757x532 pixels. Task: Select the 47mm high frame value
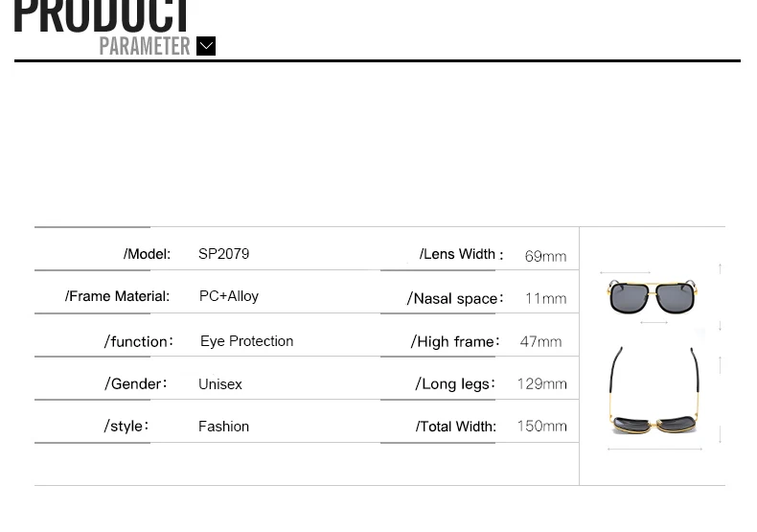tap(540, 341)
